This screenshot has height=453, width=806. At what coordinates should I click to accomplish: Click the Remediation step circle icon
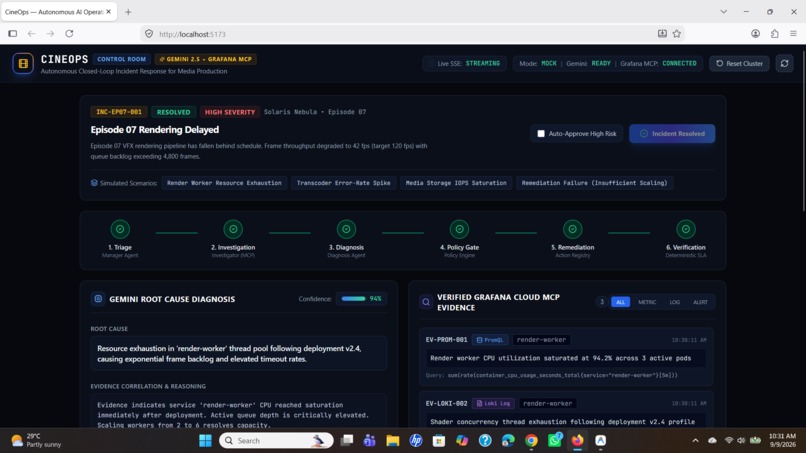[x=573, y=229]
